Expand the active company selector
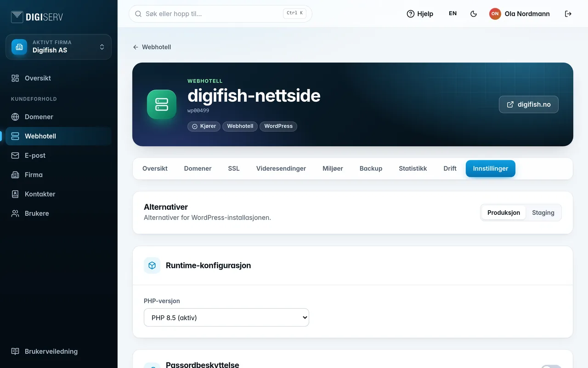 [59, 47]
